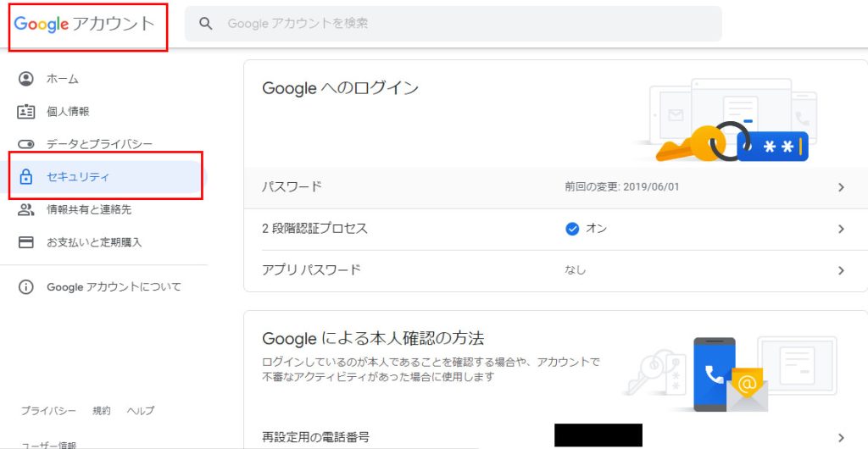Click the Google へのログイン heading
This screenshot has height=449, width=868.
(x=341, y=88)
